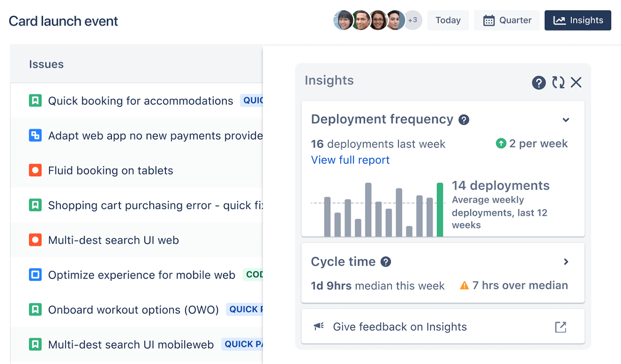The width and height of the screenshot is (621, 364).
Task: Open the Insights panel help question-mark icon
Action: 539,82
